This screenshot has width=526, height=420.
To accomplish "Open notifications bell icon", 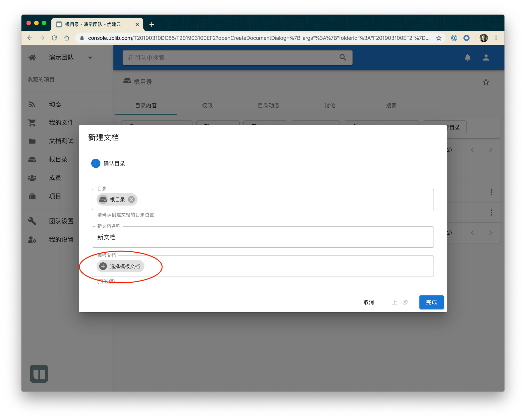I will [467, 57].
